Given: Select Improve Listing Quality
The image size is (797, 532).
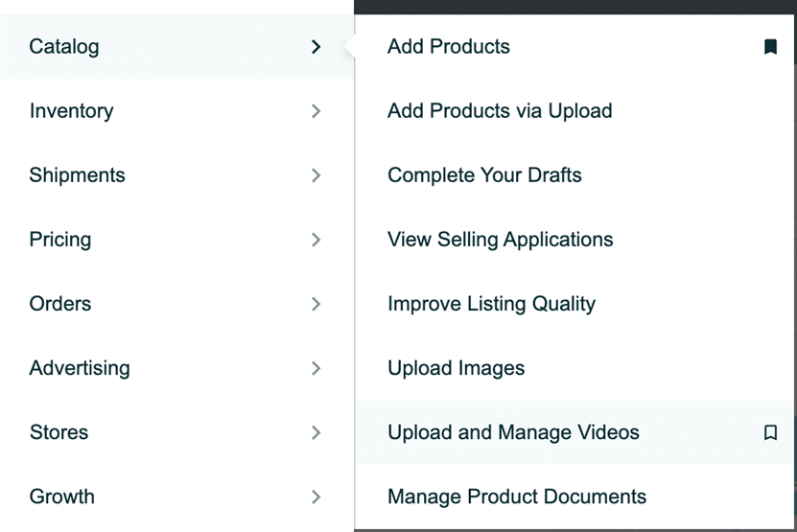Looking at the screenshot, I should click(x=491, y=304).
